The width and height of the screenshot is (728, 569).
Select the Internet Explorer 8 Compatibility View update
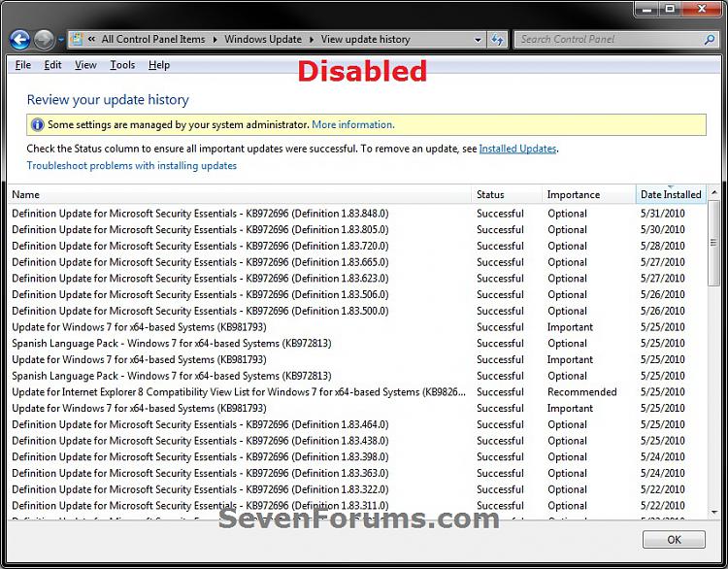[357, 392]
